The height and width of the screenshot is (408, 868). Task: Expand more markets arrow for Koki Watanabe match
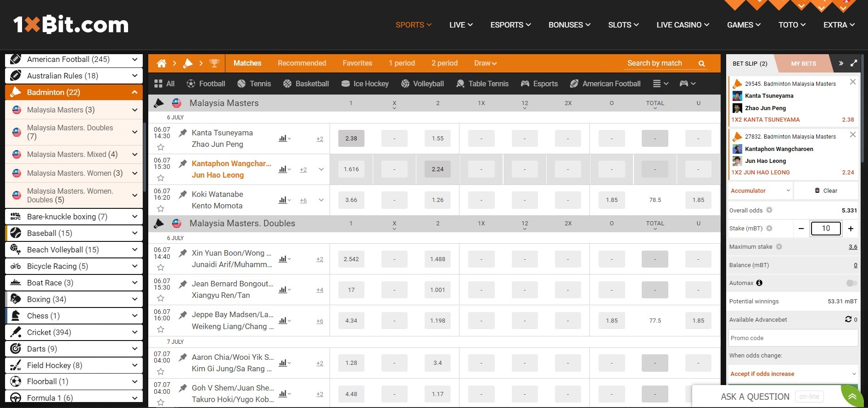point(321,200)
